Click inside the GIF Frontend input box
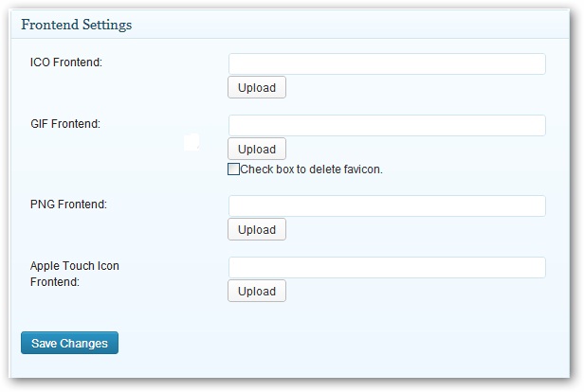Screen dimensions: 584x392 387,126
